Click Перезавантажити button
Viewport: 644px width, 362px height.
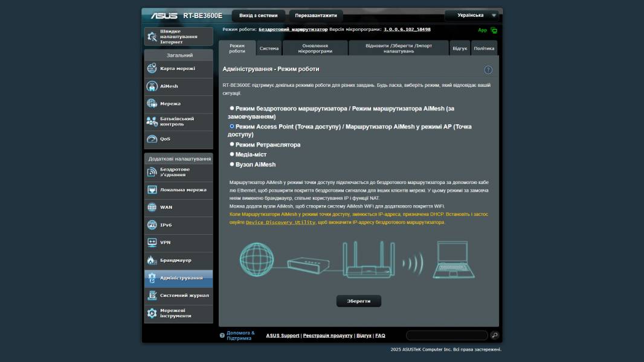316,16
